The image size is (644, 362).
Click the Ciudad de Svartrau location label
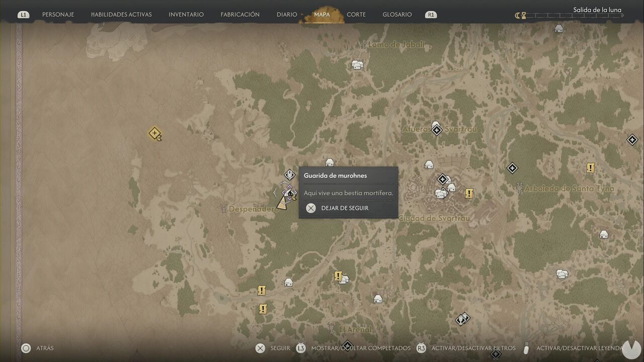[434, 218]
